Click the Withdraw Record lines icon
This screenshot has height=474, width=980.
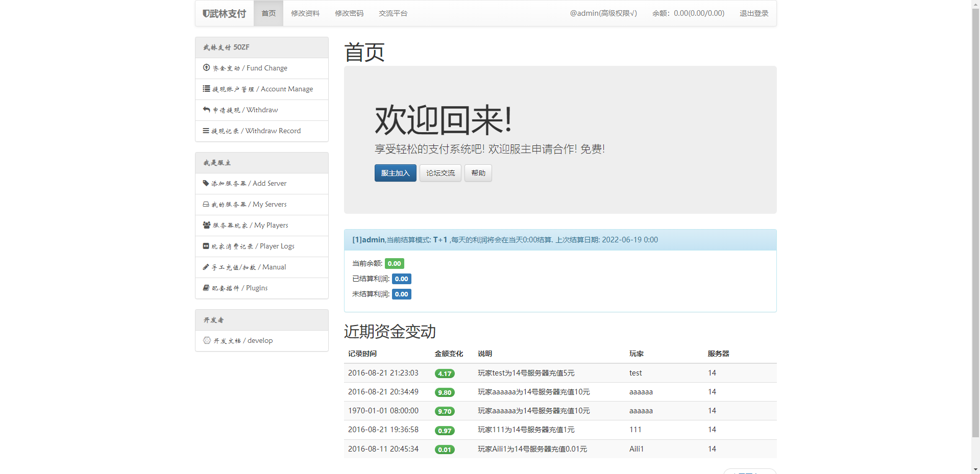click(206, 131)
